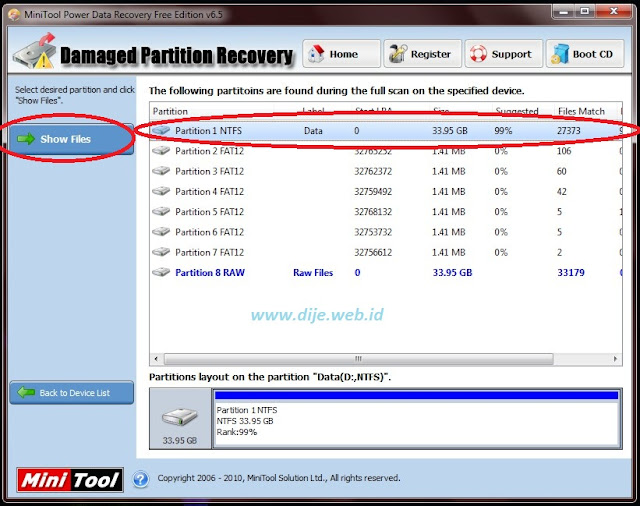This screenshot has width=640, height=506.
Task: Select the Partition 5 FAT12 row text
Action: (209, 211)
